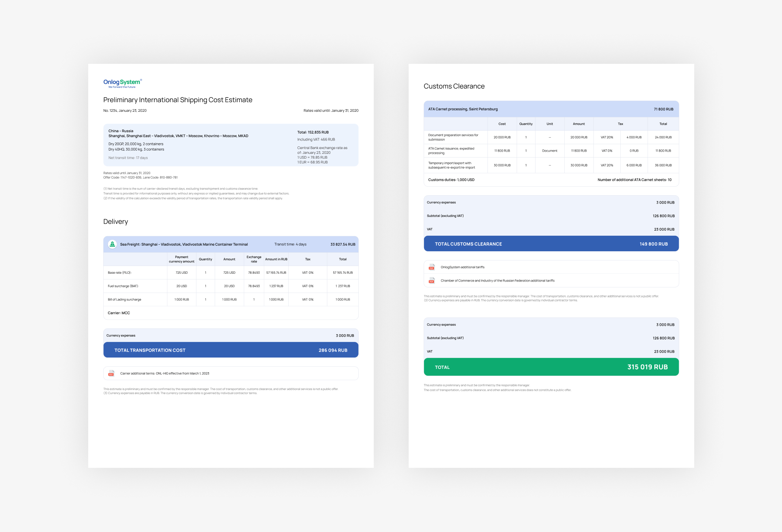Click the blue TOTAL TRANSPORTATION COST bar
The height and width of the screenshot is (532, 782).
coord(231,350)
